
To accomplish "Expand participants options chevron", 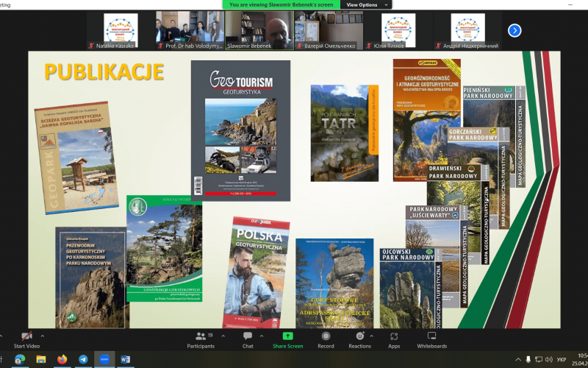I will tap(223, 336).
